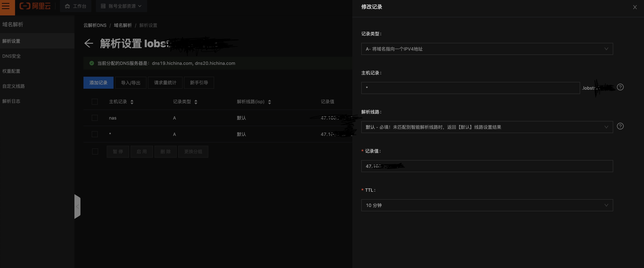Open 解析日志 from the sidebar
This screenshot has width=644, height=268.
pos(11,101)
